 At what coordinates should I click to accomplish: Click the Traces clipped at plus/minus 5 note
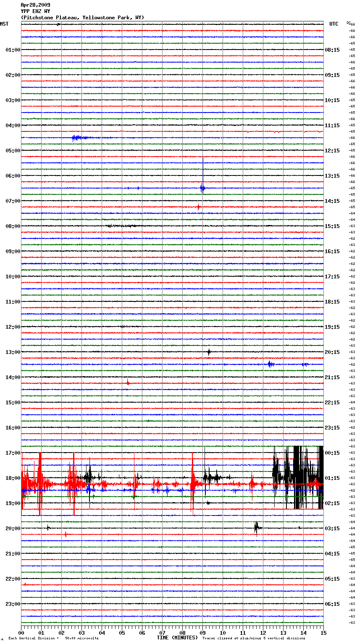coord(254,639)
